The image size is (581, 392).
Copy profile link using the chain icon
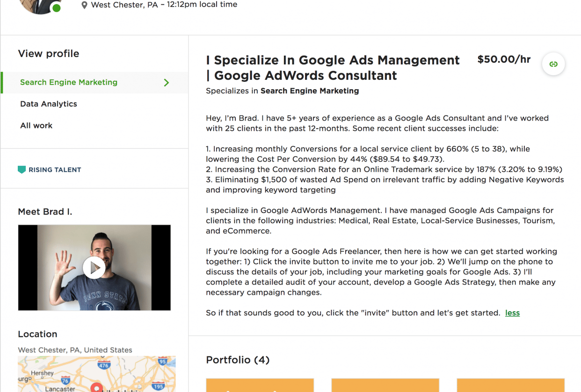pyautogui.click(x=553, y=64)
